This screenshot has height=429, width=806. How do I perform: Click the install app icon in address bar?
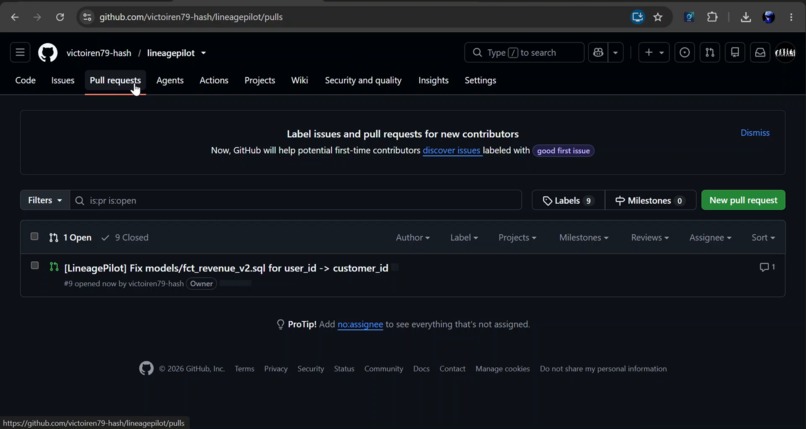tap(637, 17)
